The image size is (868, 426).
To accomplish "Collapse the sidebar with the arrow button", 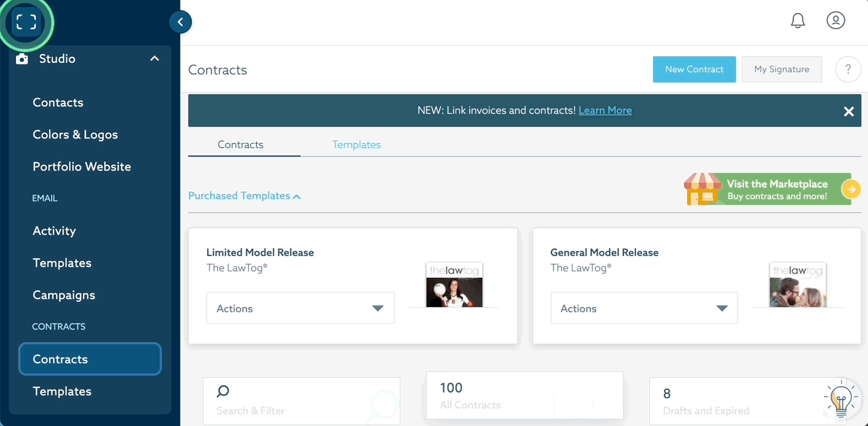I will pyautogui.click(x=180, y=22).
